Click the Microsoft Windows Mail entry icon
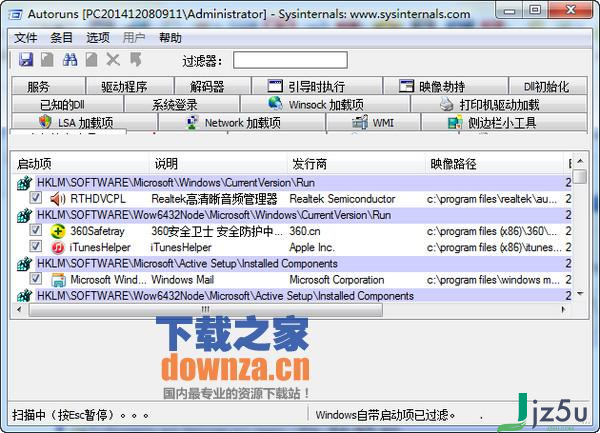600x433 pixels. point(58,280)
